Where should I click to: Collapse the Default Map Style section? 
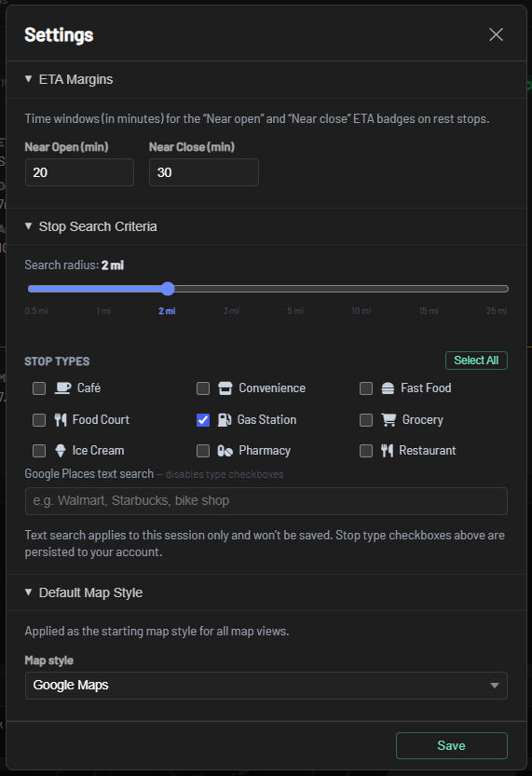click(x=84, y=592)
